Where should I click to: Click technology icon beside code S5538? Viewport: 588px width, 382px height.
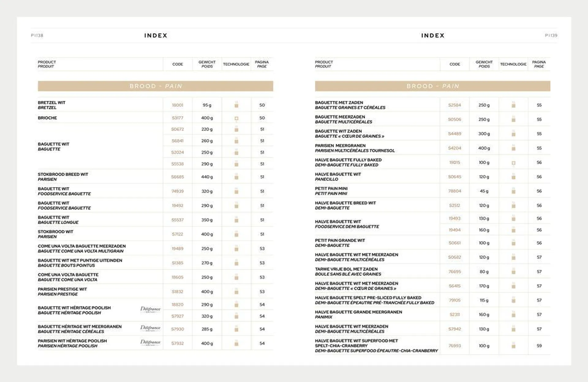[x=236, y=163]
